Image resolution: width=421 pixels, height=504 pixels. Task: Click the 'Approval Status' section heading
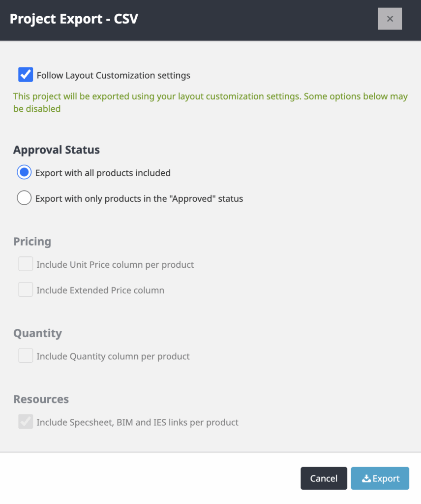click(x=57, y=150)
